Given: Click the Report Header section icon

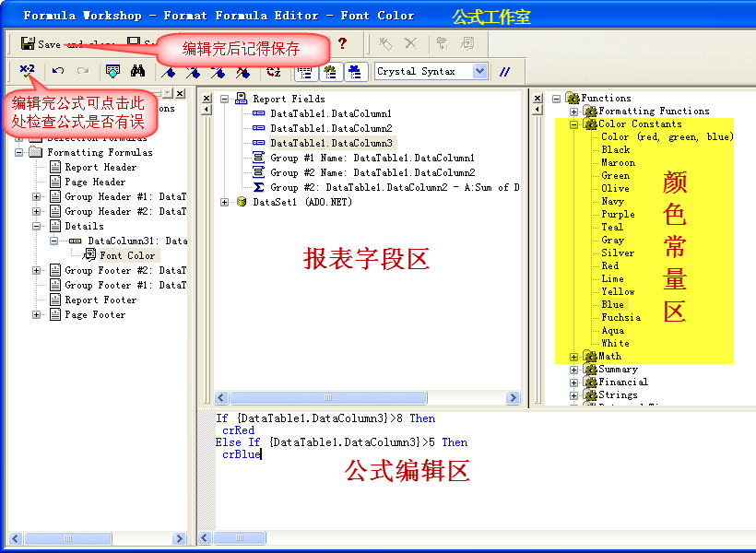Looking at the screenshot, I should point(55,167).
